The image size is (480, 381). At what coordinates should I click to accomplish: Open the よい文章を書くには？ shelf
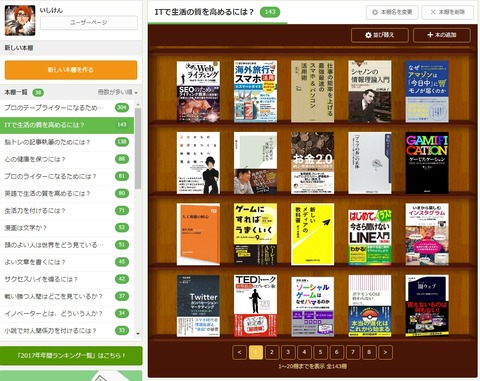(x=67, y=262)
